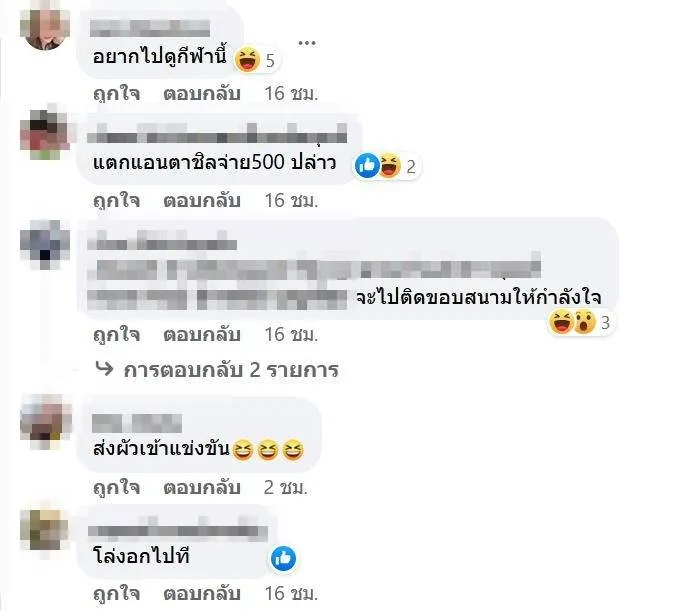Click the blurred name above 'ส่งผัวเข้าแข่งขัน'
The image size is (680, 611).
point(137,423)
